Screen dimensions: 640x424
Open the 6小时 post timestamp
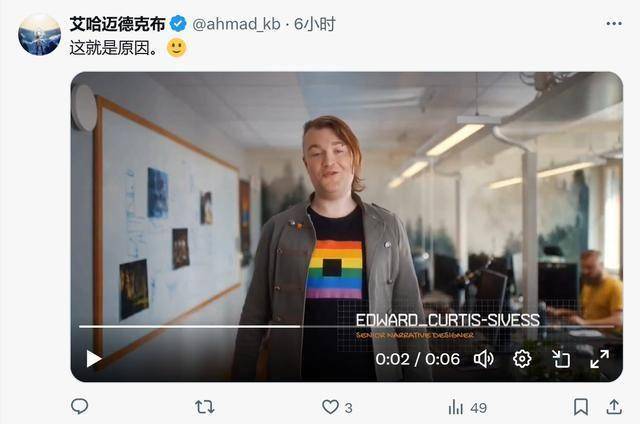[314, 24]
